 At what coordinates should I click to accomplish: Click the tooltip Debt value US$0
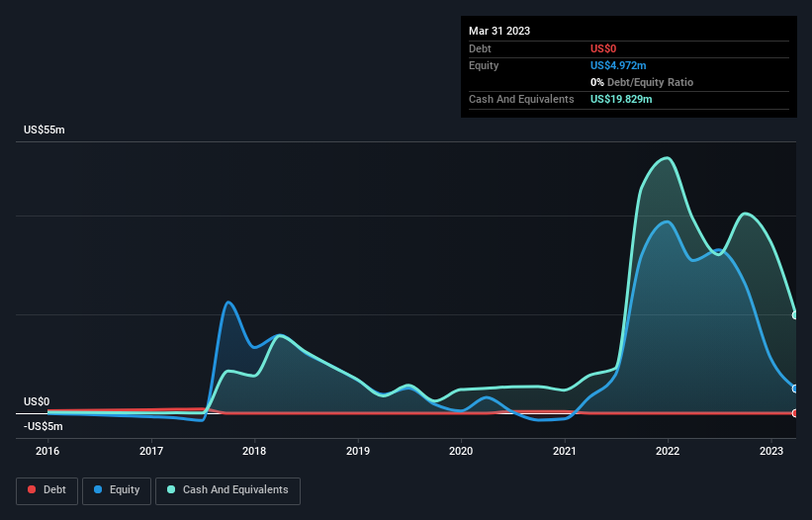coord(603,48)
